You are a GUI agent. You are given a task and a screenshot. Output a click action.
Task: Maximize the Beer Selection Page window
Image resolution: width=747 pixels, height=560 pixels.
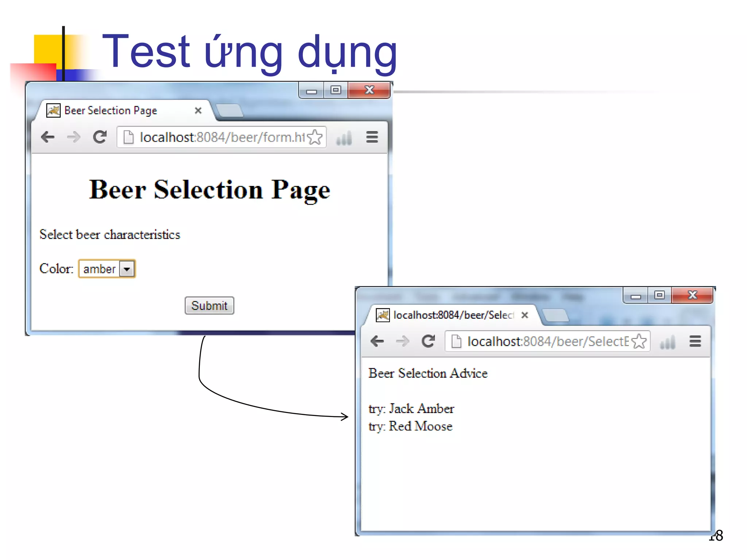tap(336, 90)
